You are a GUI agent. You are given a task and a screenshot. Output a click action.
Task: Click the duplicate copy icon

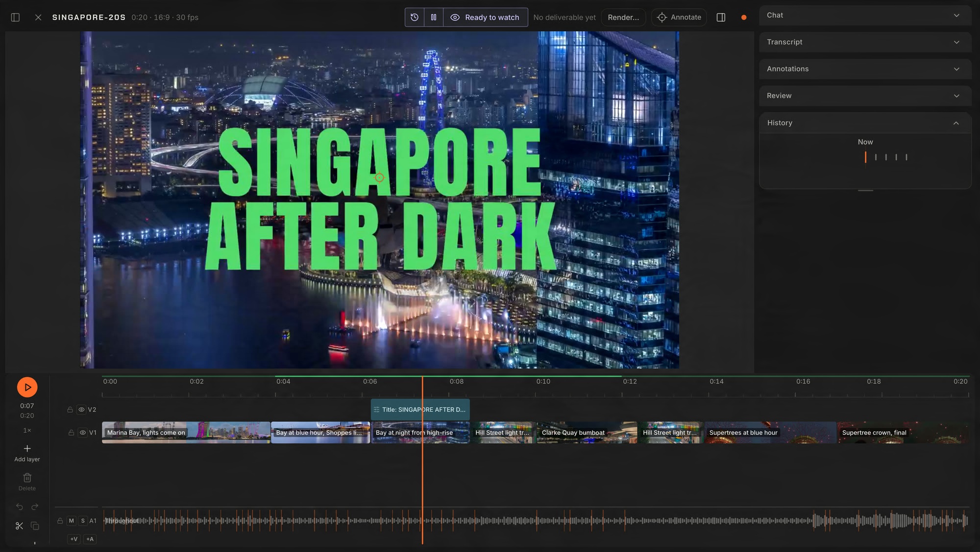tap(35, 526)
